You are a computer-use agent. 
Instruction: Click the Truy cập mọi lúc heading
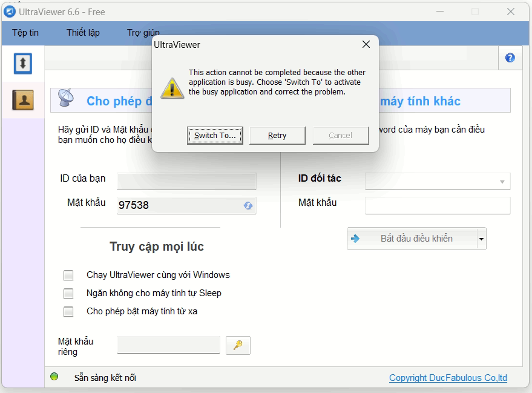pyautogui.click(x=157, y=246)
